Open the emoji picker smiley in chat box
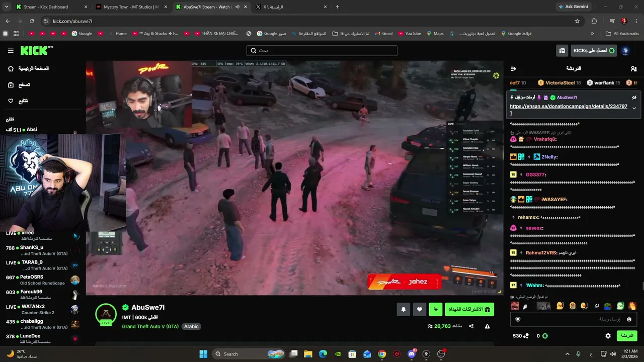 point(629,319)
